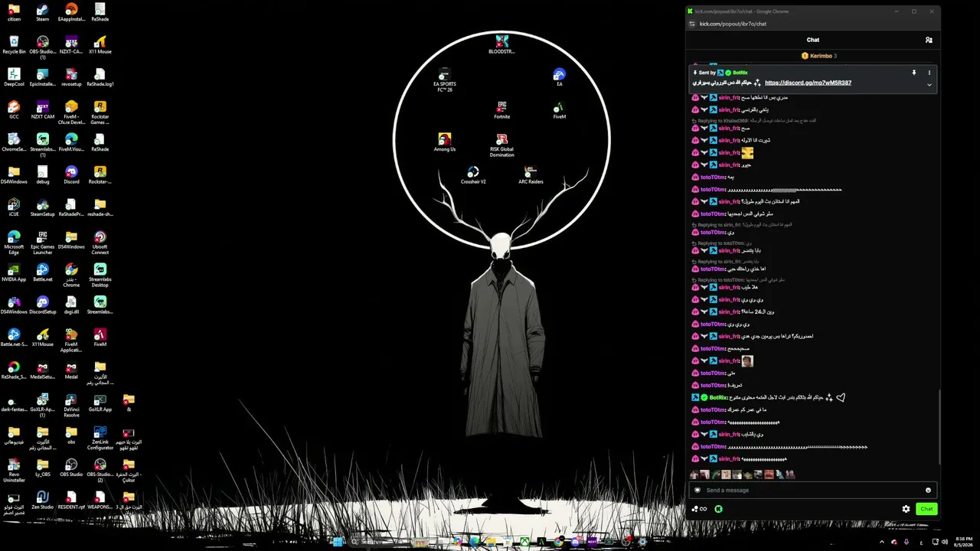Select the GoXLR App shortcut
Screen dimensions: 980x551
pos(100,403)
